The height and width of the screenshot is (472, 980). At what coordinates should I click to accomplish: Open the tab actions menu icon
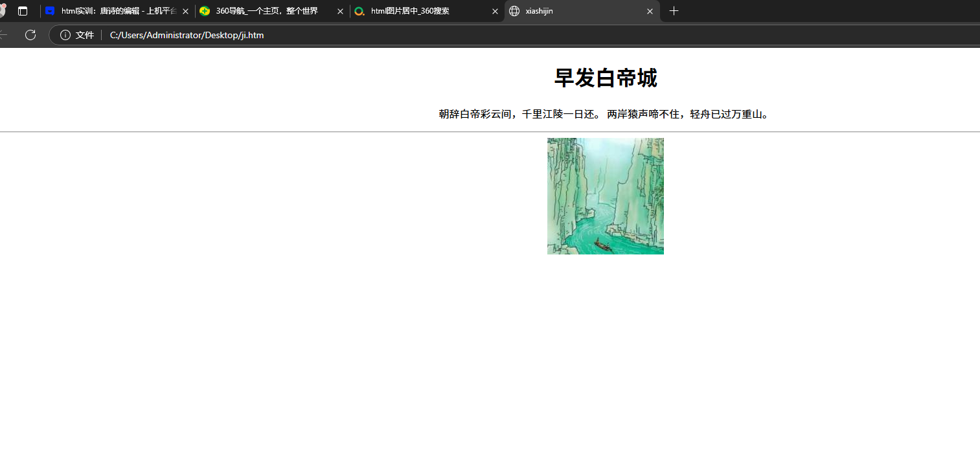(x=23, y=11)
